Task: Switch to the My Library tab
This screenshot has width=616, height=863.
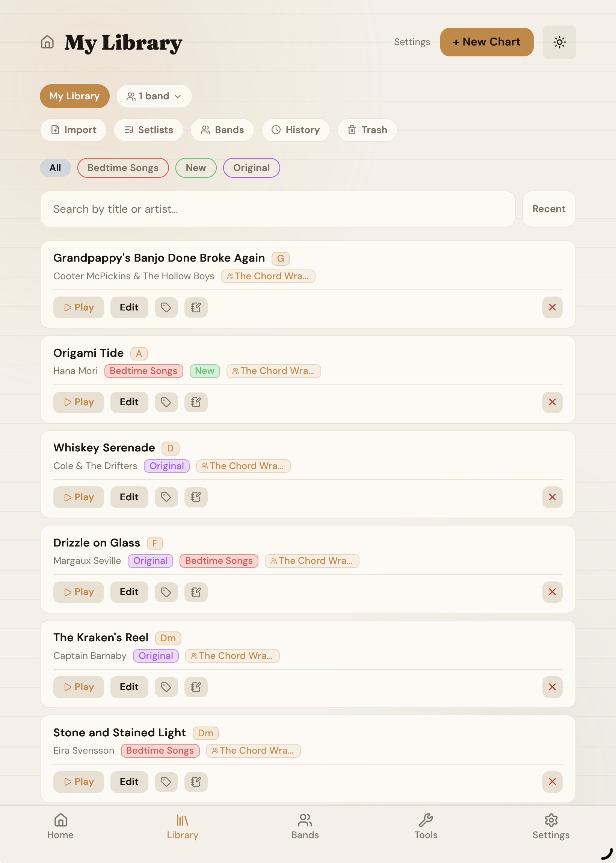Action: 74,96
